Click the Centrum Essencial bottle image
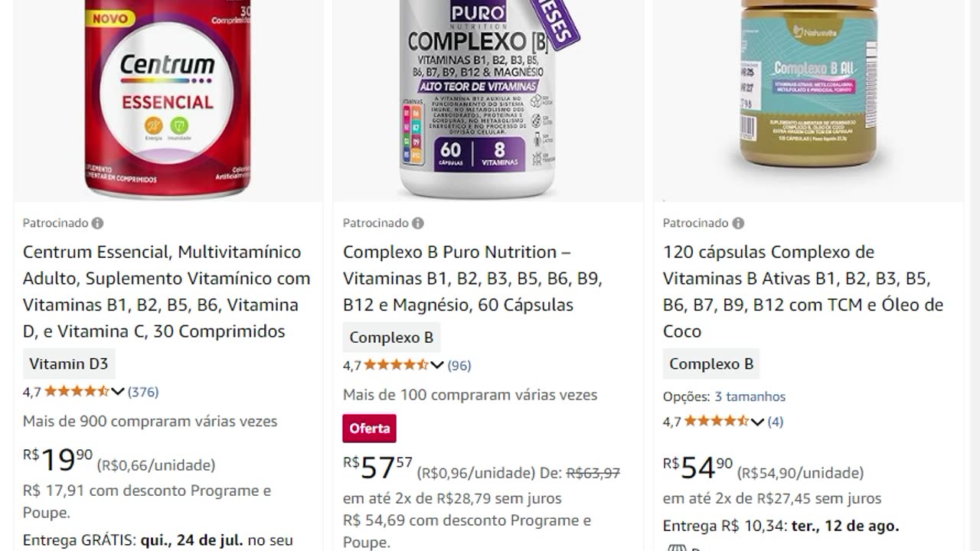The image size is (980, 551). click(168, 99)
